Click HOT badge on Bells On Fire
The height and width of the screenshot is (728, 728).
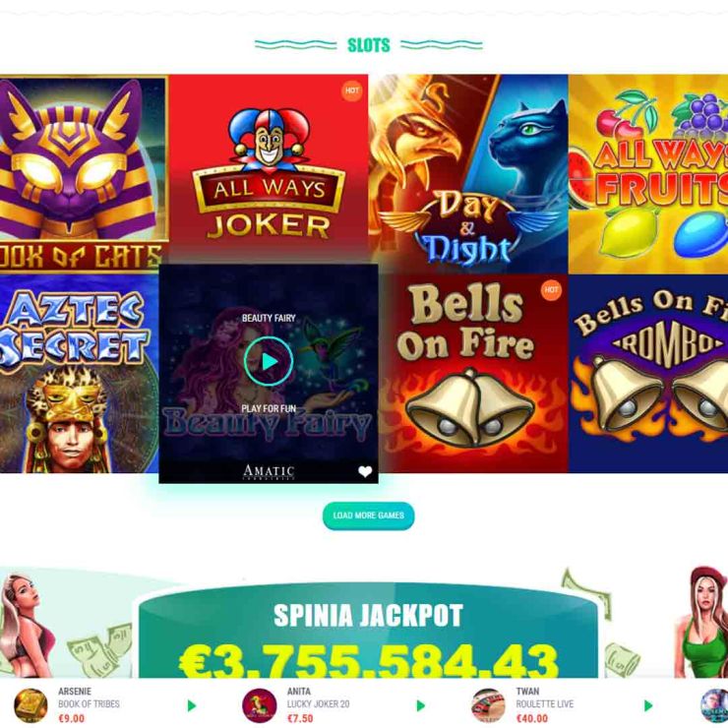tap(551, 290)
